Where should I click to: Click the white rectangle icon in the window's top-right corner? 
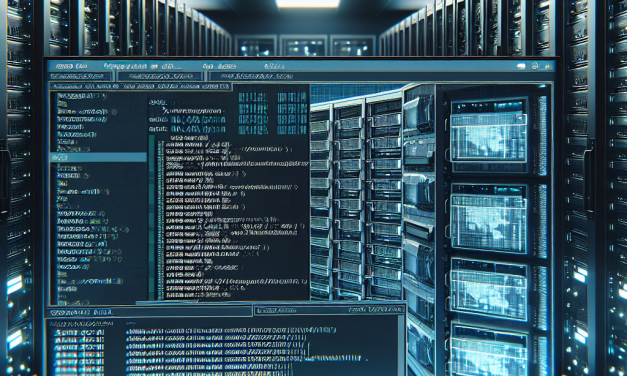point(521,66)
